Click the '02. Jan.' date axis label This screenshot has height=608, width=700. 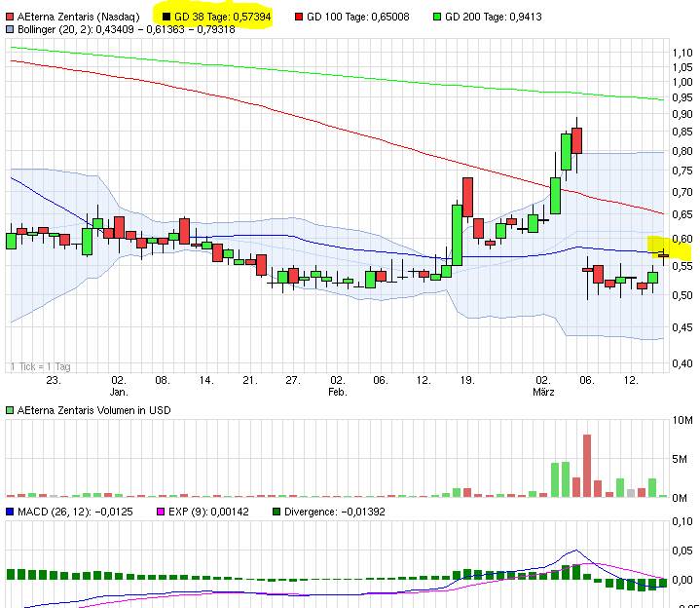[x=119, y=386]
